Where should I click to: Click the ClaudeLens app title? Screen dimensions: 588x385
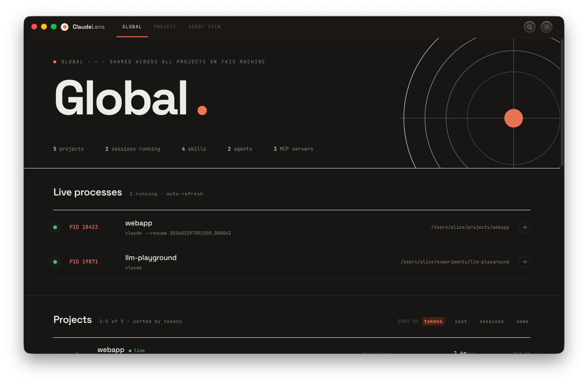click(89, 27)
